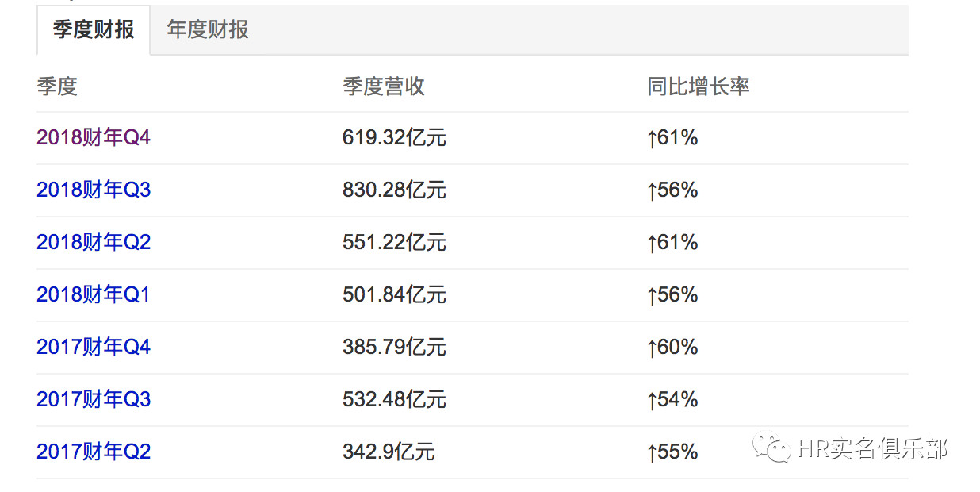The width and height of the screenshot is (980, 492).
Task: Open the 2017财年Q2 report link
Action: 94,452
